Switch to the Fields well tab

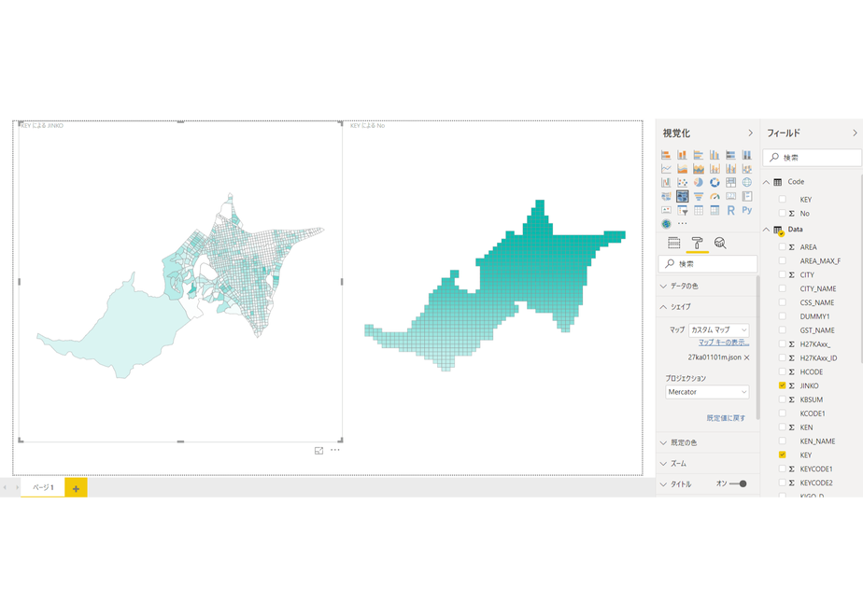pyautogui.click(x=673, y=243)
